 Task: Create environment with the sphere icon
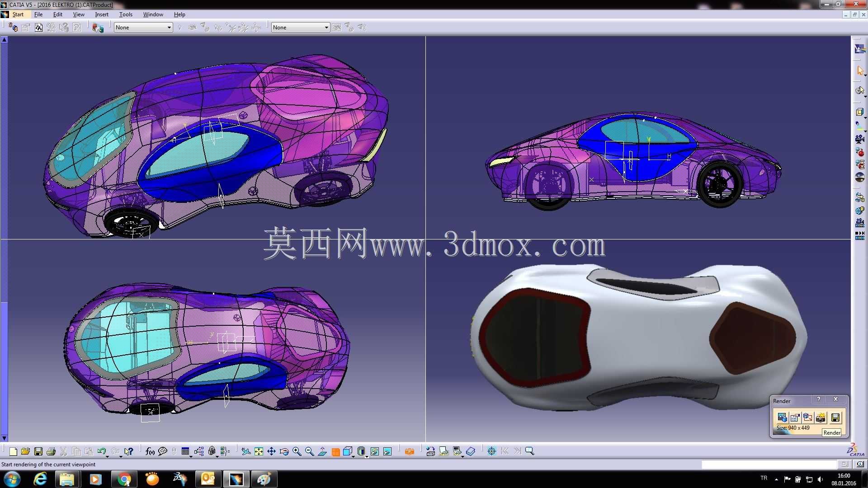859,177
